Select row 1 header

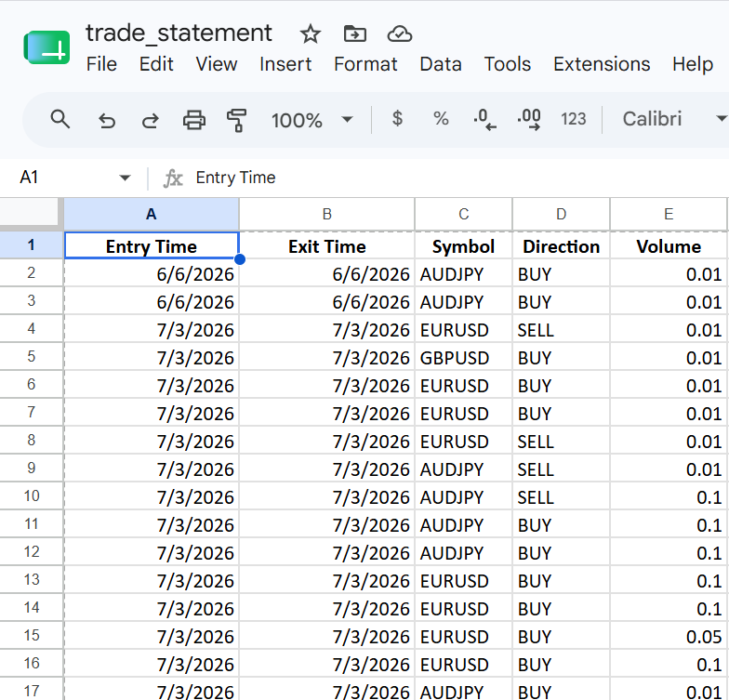coord(32,245)
